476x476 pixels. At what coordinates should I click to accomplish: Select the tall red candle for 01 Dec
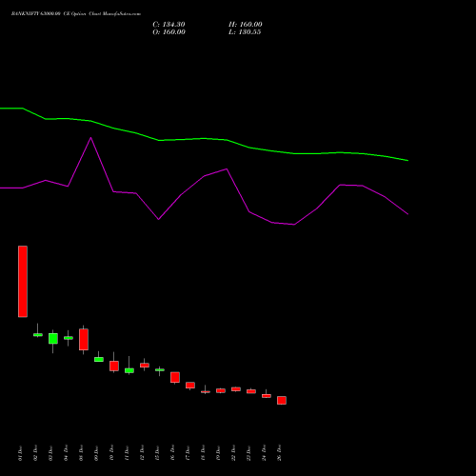pos(23,282)
